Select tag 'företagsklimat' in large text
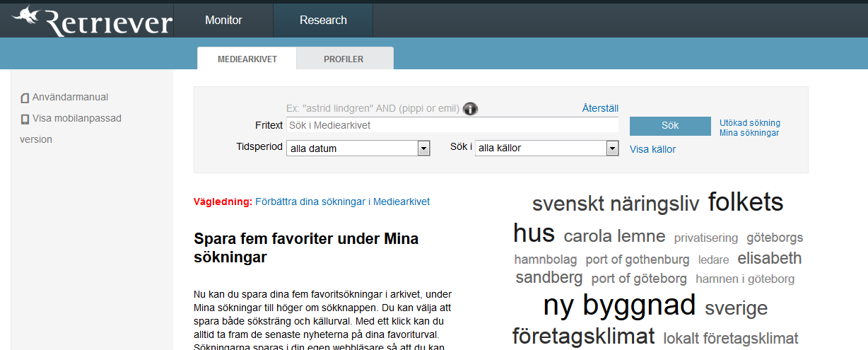 (584, 336)
